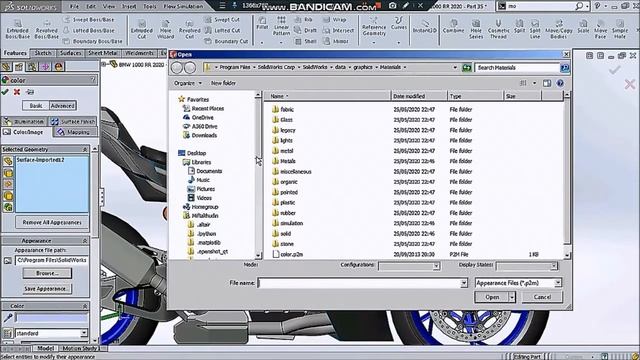Viewport: 640px width, 360px height.
Task: Collapse the Appearance section
Action: point(85,241)
